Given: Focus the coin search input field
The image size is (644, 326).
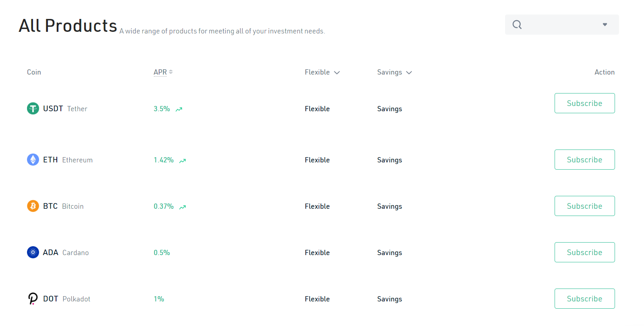Looking at the screenshot, I should [x=560, y=25].
